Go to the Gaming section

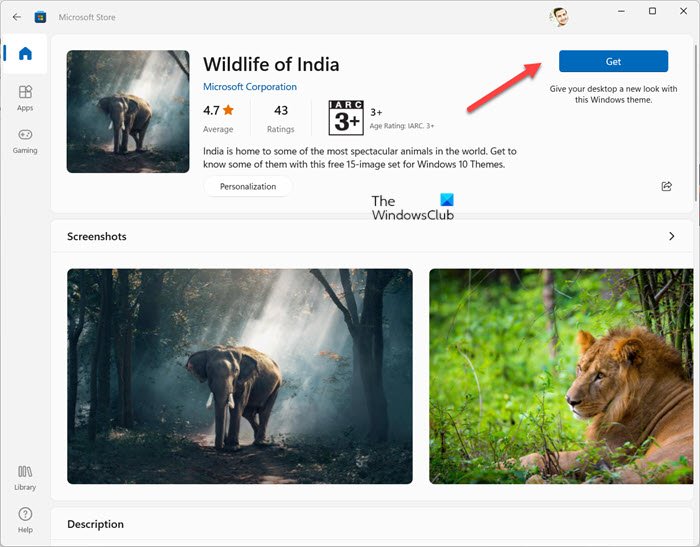(x=25, y=140)
